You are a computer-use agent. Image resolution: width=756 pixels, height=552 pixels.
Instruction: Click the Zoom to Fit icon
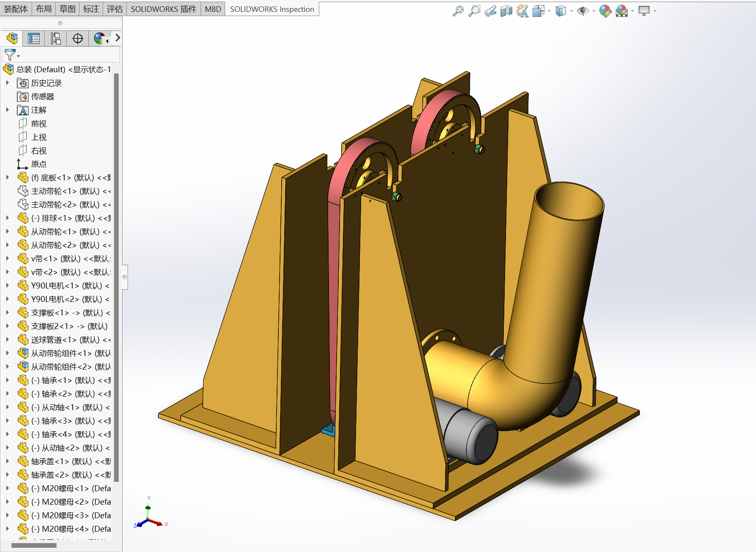point(458,11)
